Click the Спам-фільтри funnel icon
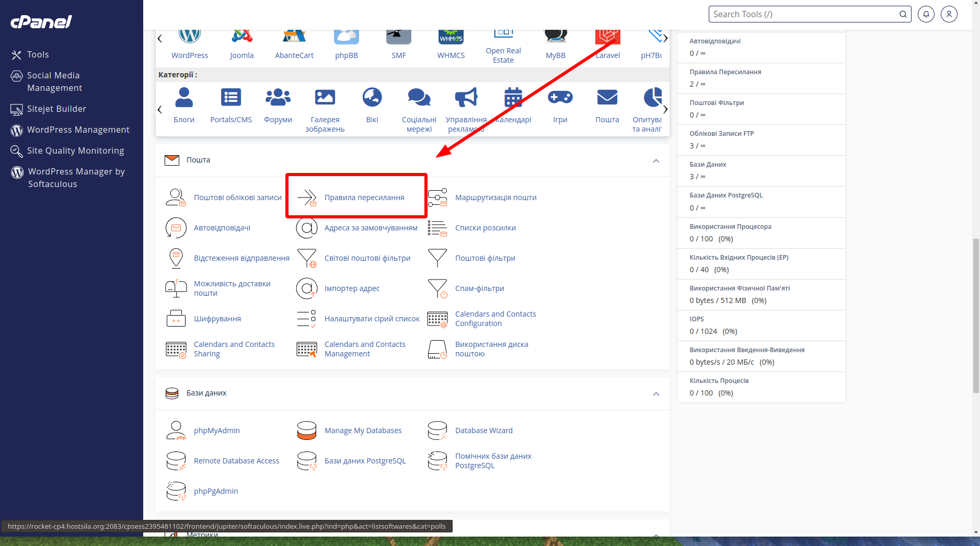The width and height of the screenshot is (980, 546). point(437,288)
